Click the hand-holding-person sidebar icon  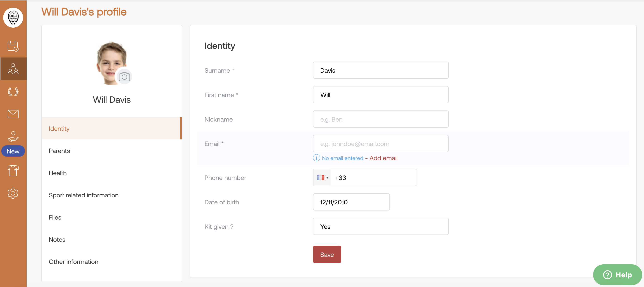point(13,137)
